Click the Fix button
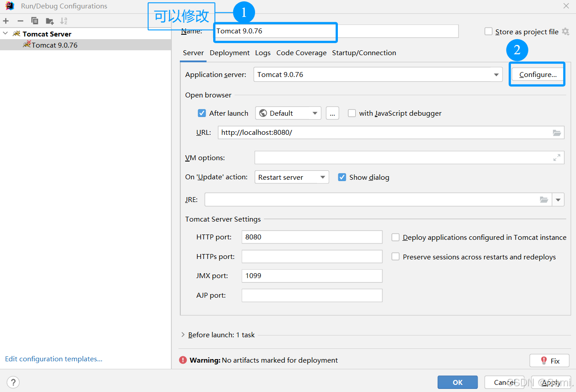Viewport: 576px width, 392px height. [x=550, y=361]
